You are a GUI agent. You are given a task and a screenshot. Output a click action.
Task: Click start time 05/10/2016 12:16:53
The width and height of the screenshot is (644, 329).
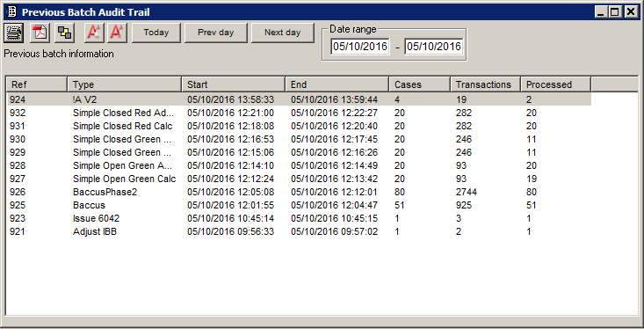click(230, 139)
